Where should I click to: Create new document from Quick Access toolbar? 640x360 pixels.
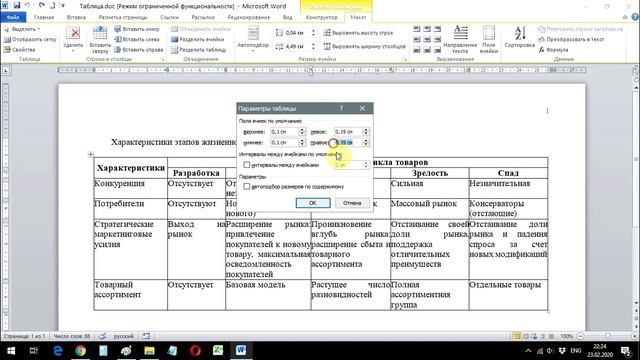coord(52,6)
